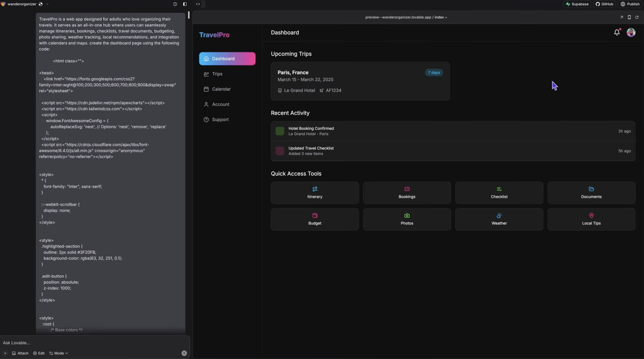Open the GitHub integration
The height and width of the screenshot is (359, 644).
(604, 4)
